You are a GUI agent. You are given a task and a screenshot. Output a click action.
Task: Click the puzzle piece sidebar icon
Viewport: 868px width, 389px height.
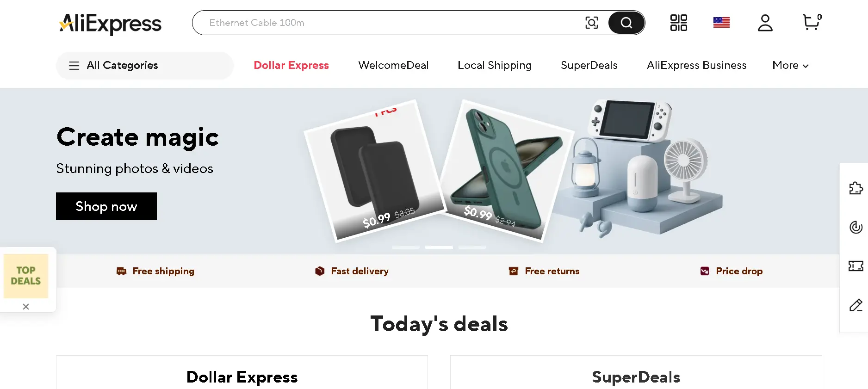point(856,188)
